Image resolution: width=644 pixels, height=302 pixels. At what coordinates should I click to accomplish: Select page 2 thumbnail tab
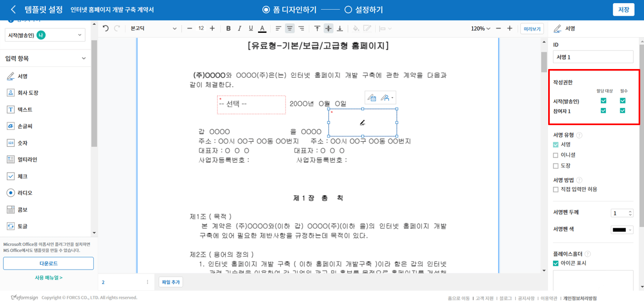(x=125, y=282)
